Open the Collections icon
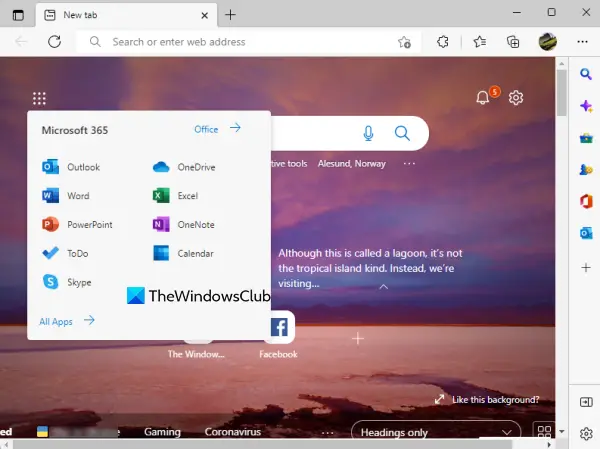Viewport: 600px width, 449px height. pos(513,41)
